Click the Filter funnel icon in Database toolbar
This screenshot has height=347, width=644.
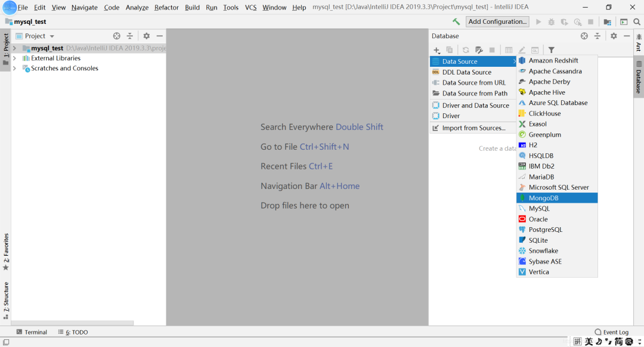552,50
